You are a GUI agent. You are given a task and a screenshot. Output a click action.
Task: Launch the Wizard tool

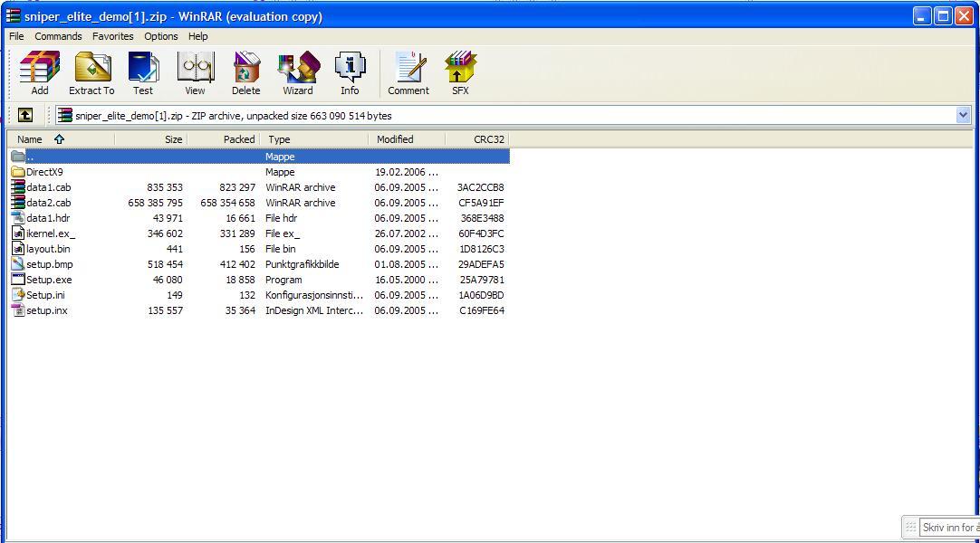click(298, 73)
